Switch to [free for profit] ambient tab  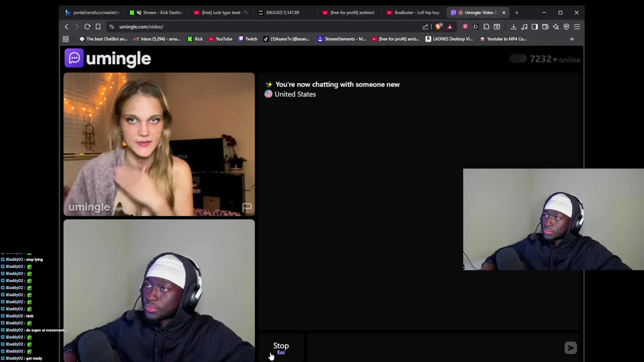click(x=350, y=13)
